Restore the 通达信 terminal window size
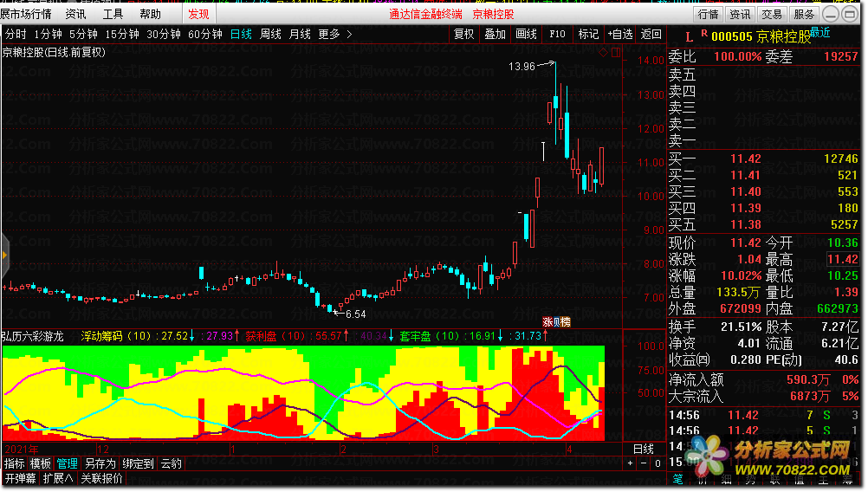868x492 pixels. tap(850, 15)
